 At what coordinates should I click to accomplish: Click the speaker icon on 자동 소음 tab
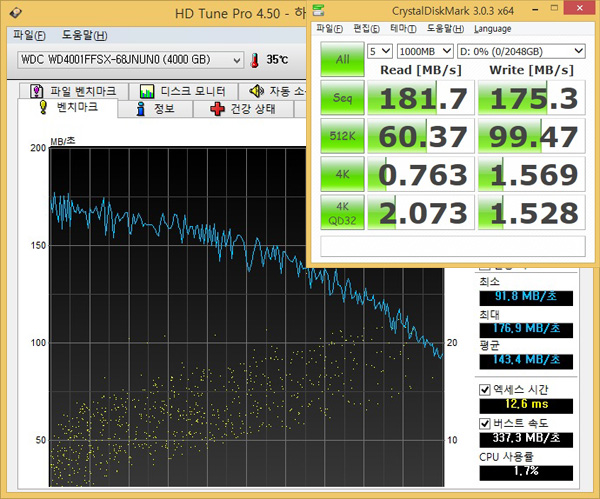point(256,91)
